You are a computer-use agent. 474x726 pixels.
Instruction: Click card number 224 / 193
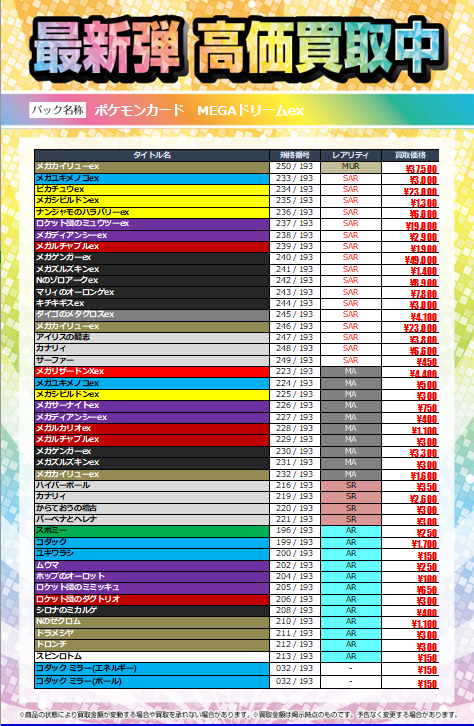pyautogui.click(x=294, y=383)
